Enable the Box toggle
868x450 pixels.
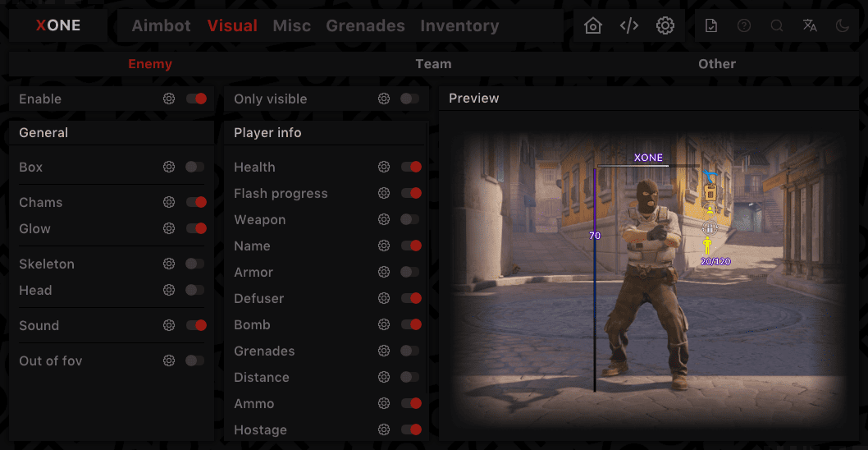tap(195, 167)
